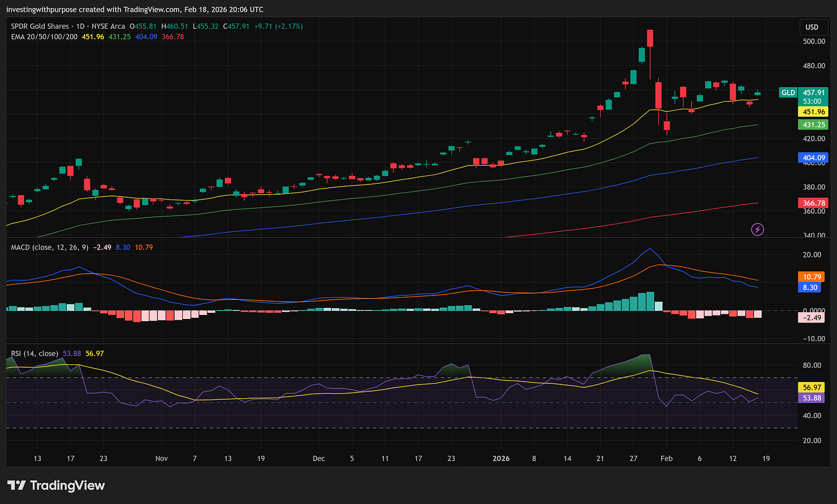Click the 40.00 RSI axis label
Image resolution: width=837 pixels, height=504 pixels.
(x=812, y=415)
